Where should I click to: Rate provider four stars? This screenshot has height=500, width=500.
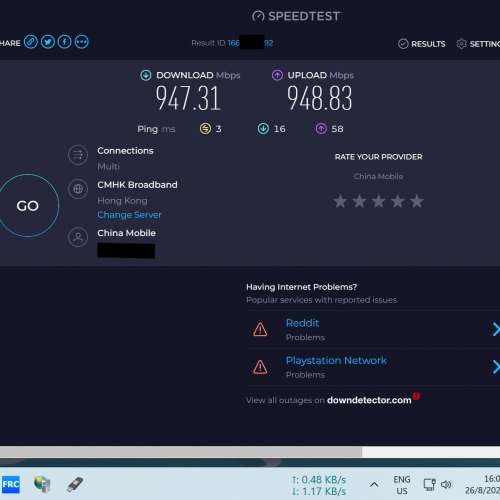click(x=398, y=201)
